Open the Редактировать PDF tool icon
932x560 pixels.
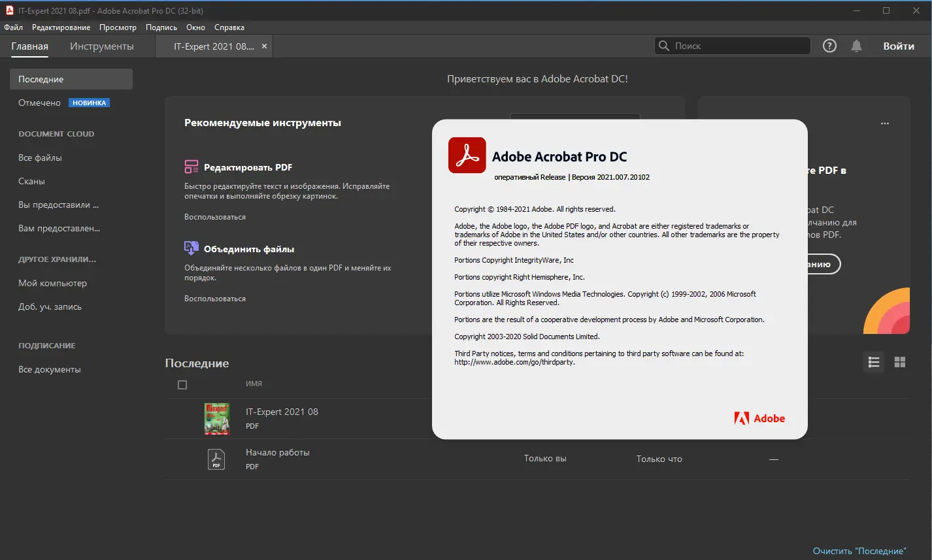191,167
